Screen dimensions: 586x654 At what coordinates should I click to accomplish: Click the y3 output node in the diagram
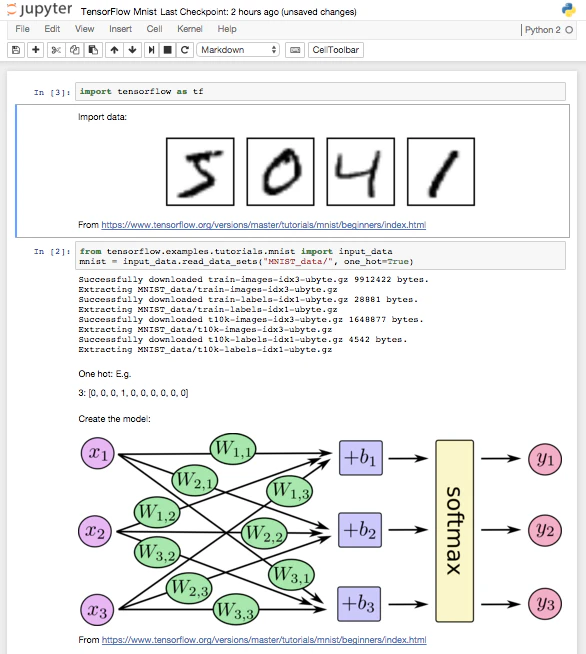point(545,604)
